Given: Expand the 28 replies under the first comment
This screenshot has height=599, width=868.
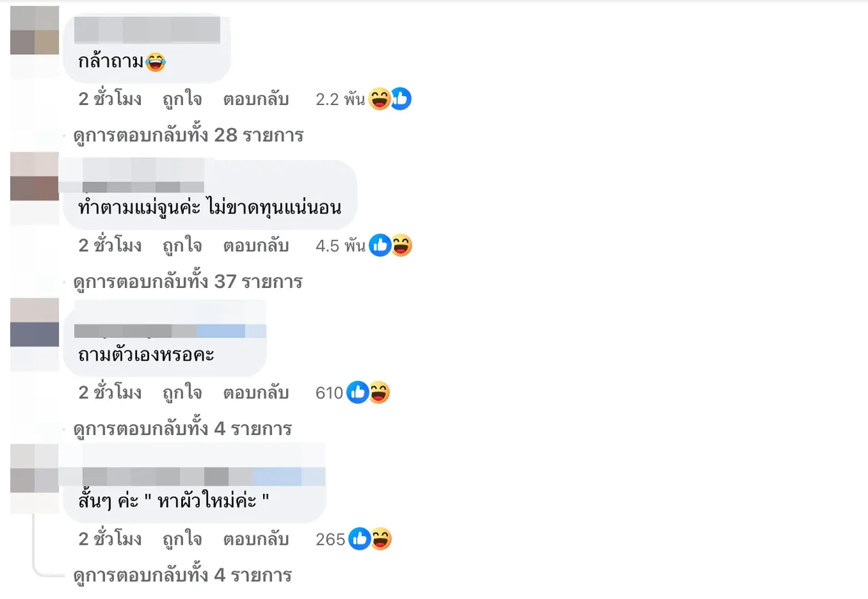Looking at the screenshot, I should (x=189, y=136).
